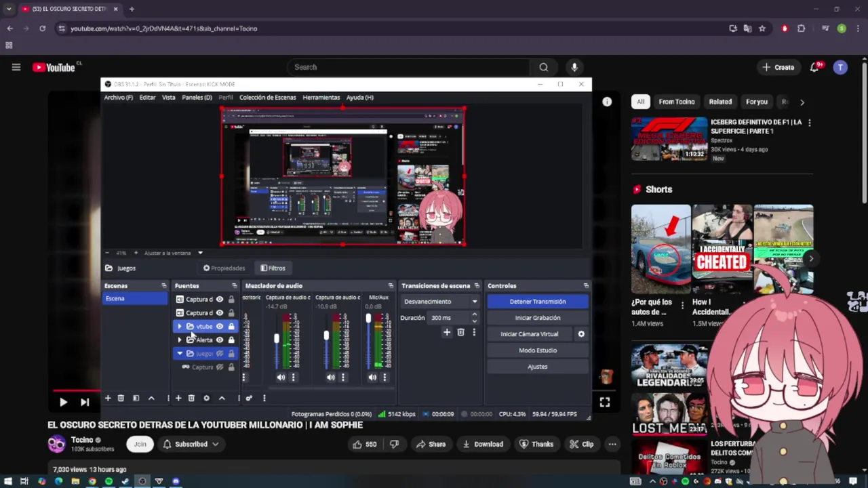Select the From Tocino chip
Image resolution: width=868 pixels, height=488 pixels.
pyautogui.click(x=677, y=102)
